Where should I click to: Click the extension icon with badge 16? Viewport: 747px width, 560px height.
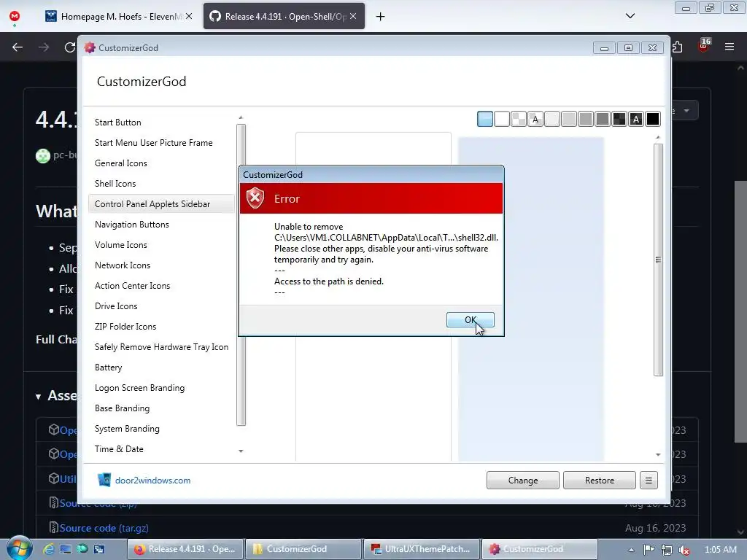pos(704,45)
